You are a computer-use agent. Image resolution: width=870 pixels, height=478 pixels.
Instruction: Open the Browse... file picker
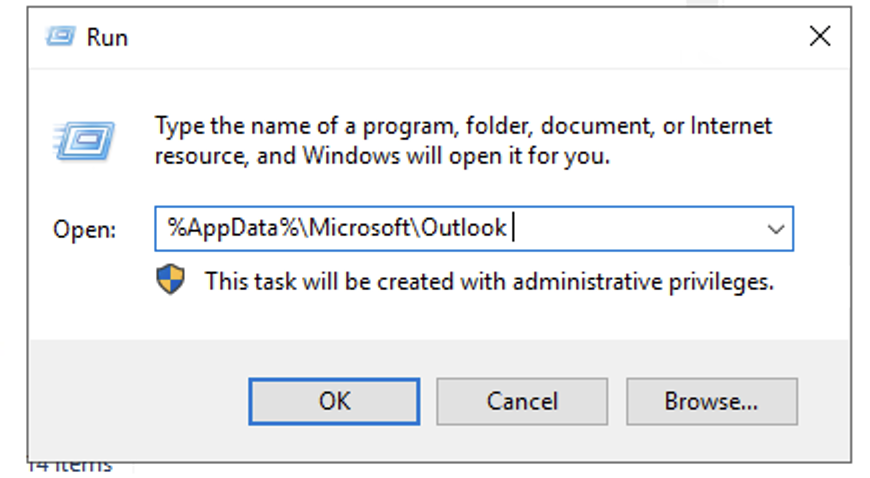pyautogui.click(x=711, y=401)
